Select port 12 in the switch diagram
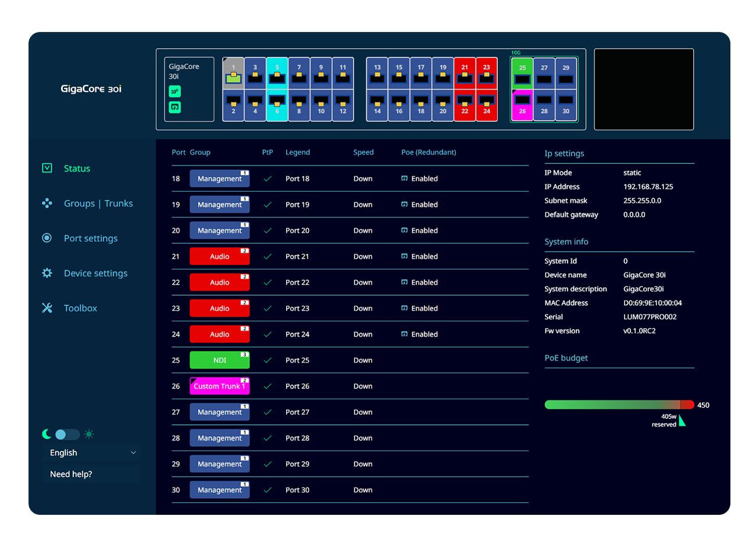Image resolution: width=756 pixels, height=548 pixels. tap(343, 105)
